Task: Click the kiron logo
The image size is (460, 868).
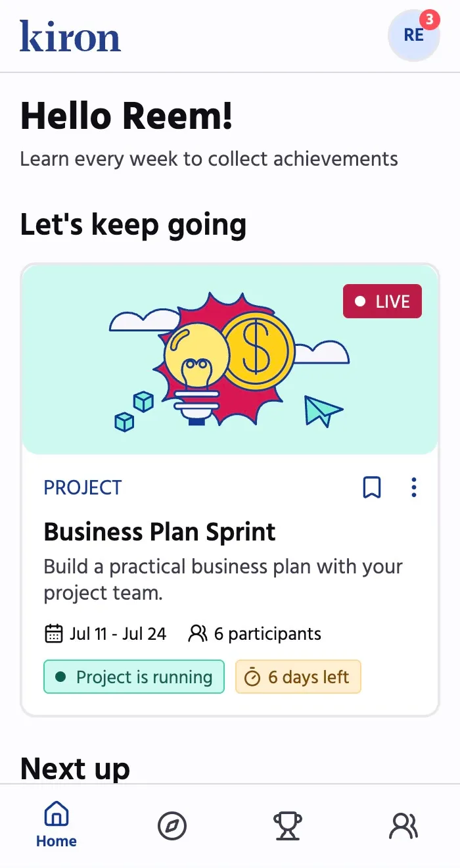Action: 70,36
